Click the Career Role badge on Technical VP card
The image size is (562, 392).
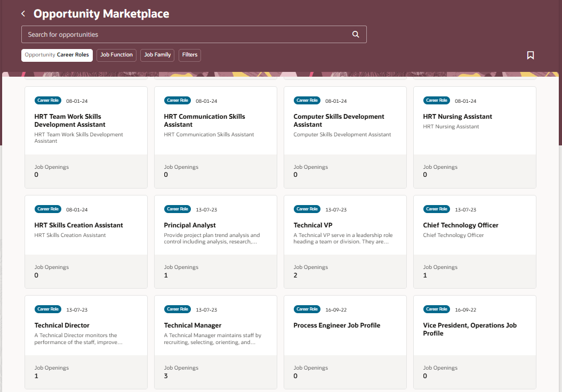coord(307,209)
